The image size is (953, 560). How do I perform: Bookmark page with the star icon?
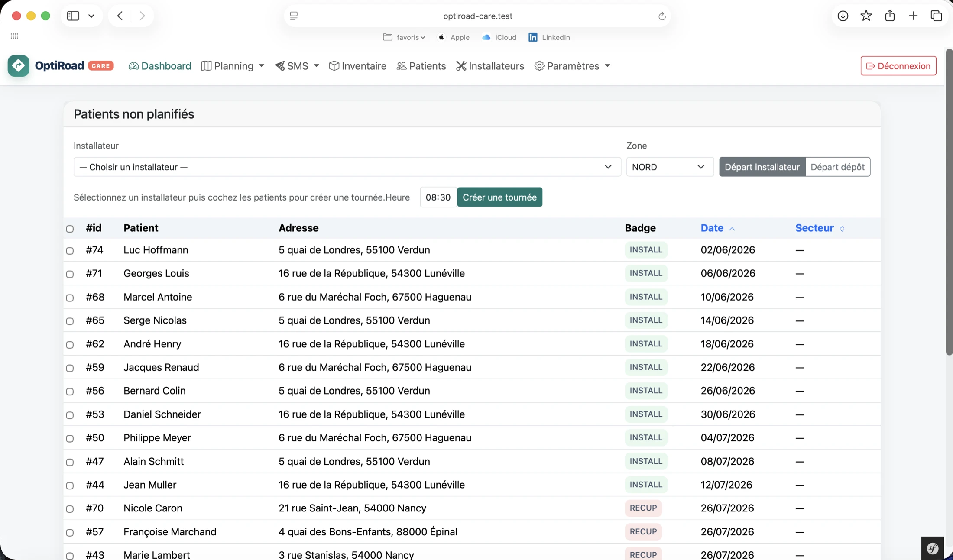coord(866,16)
